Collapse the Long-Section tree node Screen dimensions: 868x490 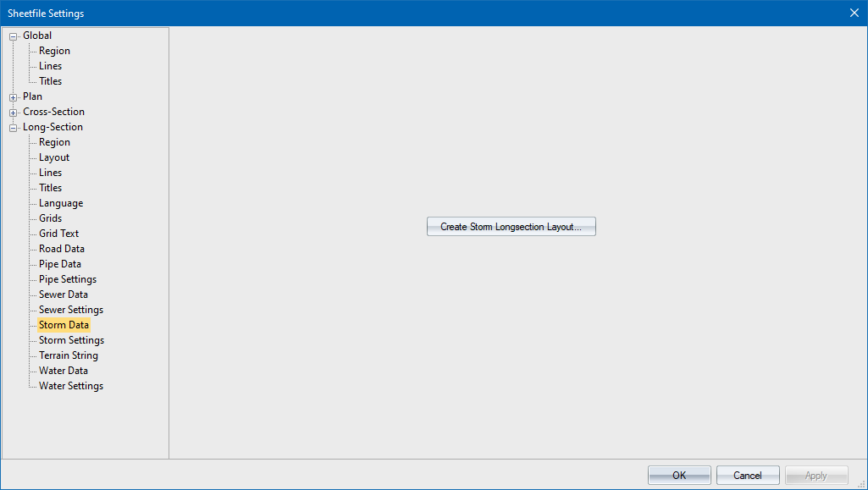(x=14, y=128)
